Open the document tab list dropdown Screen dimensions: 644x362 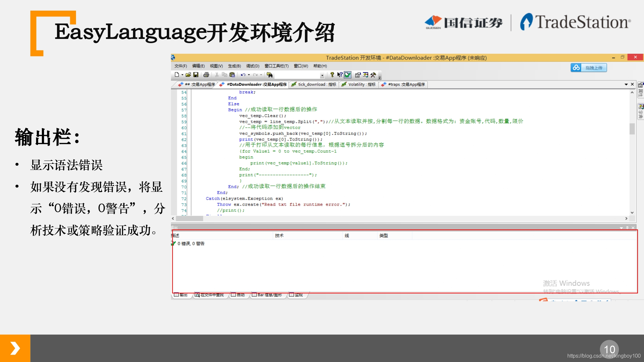click(x=626, y=84)
